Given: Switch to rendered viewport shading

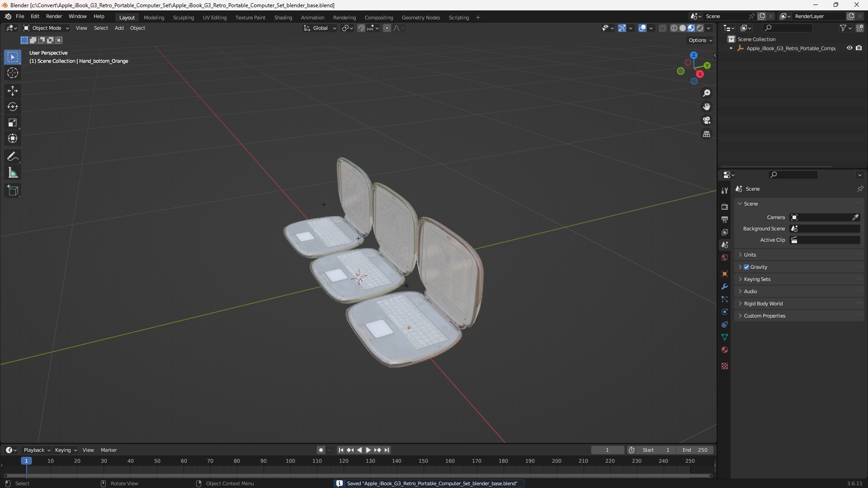Looking at the screenshot, I should [x=700, y=28].
